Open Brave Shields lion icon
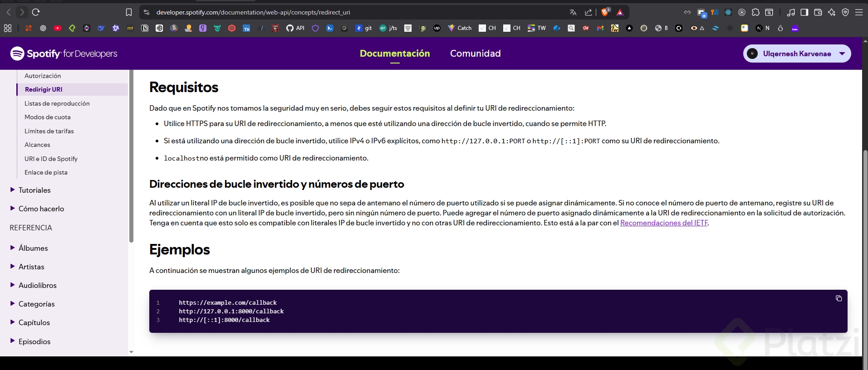This screenshot has height=370, width=868. click(x=605, y=12)
